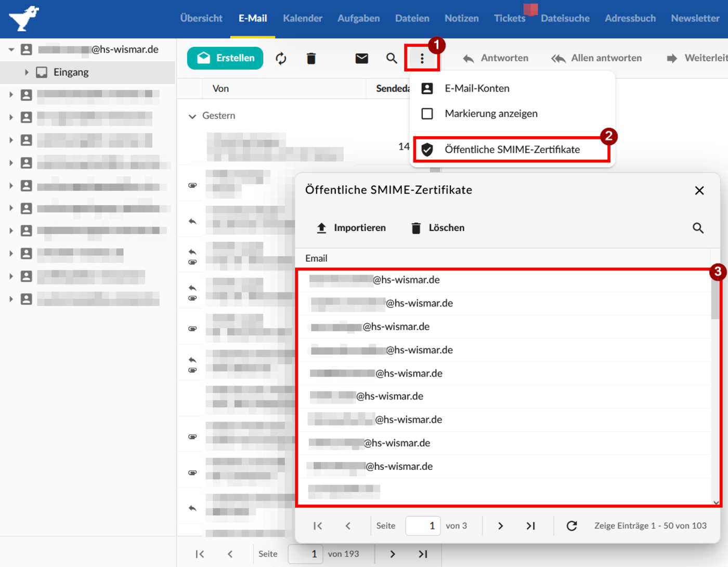
Task: Click Importieren in the certificates dialog
Action: (351, 228)
